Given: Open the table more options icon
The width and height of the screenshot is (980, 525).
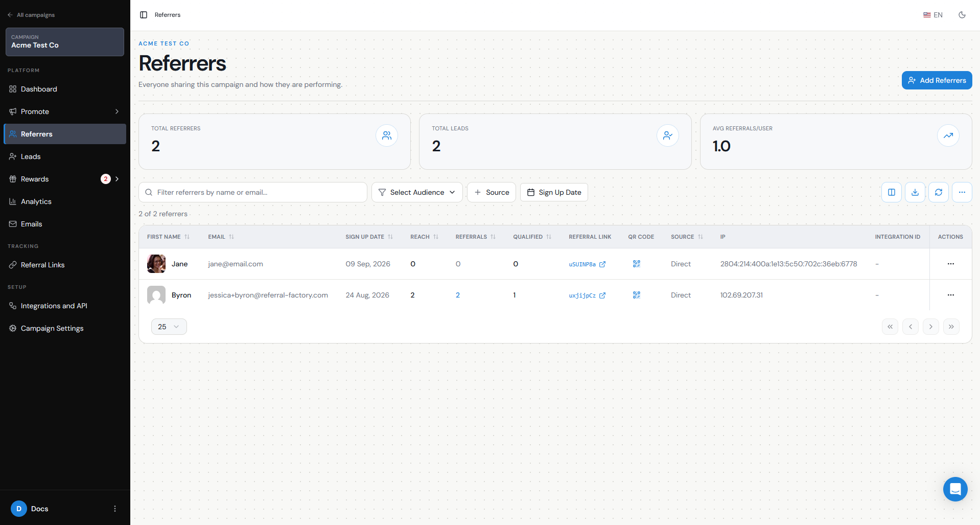Looking at the screenshot, I should (x=962, y=192).
